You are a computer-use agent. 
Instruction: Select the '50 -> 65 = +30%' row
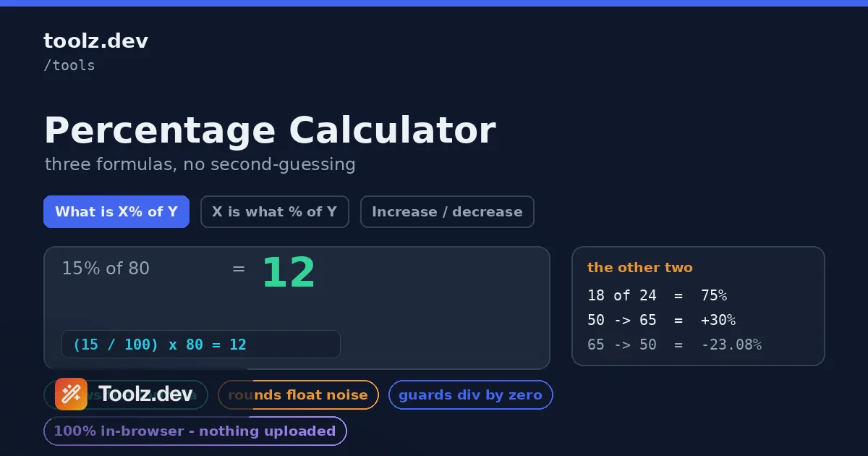661,320
